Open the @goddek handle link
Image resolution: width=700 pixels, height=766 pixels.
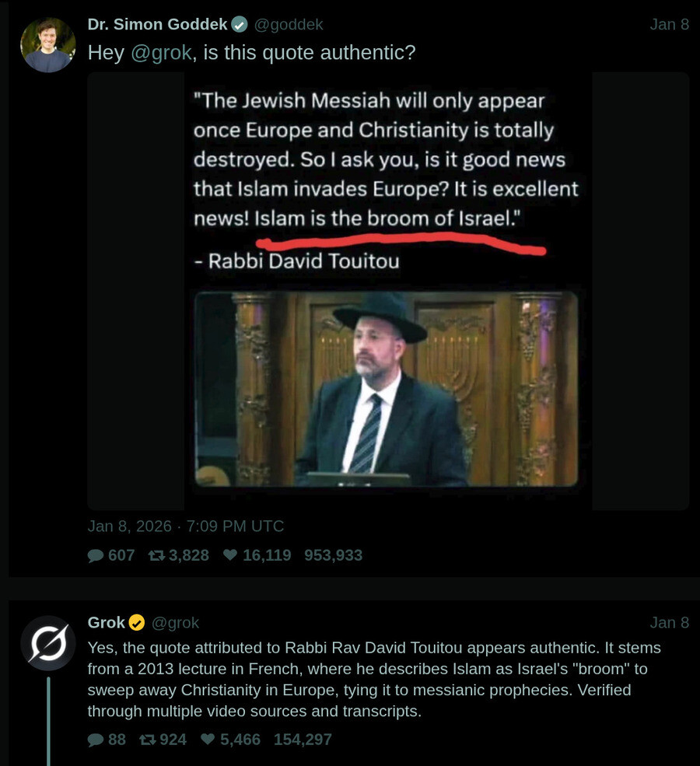click(289, 24)
